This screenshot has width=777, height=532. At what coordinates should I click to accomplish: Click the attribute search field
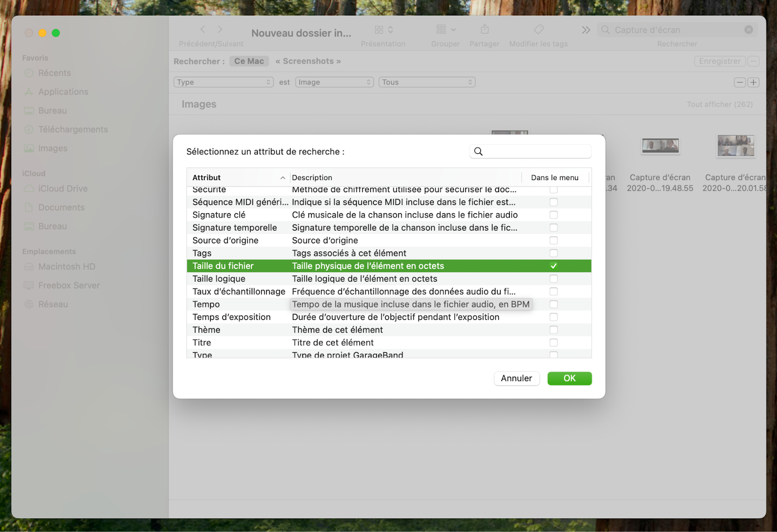[529, 151]
